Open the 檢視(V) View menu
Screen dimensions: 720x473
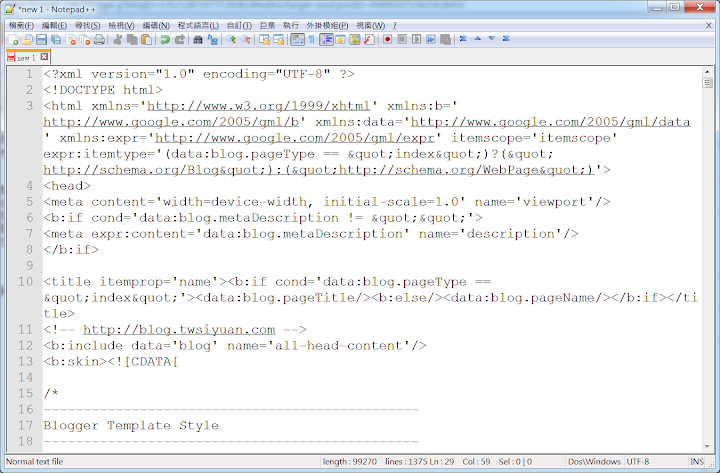tap(122, 25)
